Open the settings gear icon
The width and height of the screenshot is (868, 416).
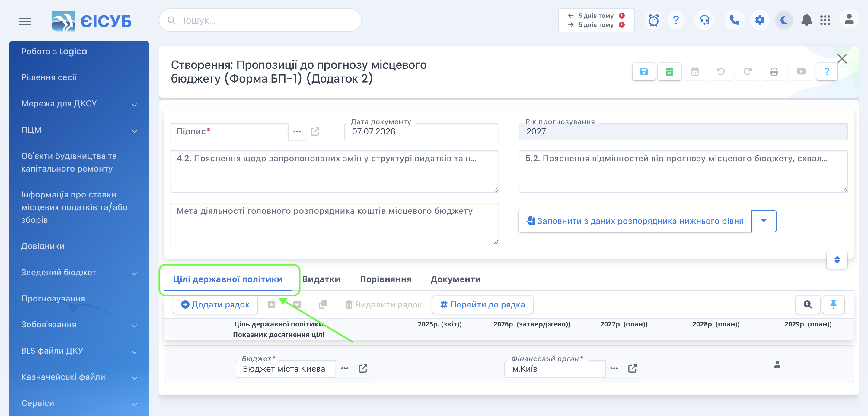point(759,20)
